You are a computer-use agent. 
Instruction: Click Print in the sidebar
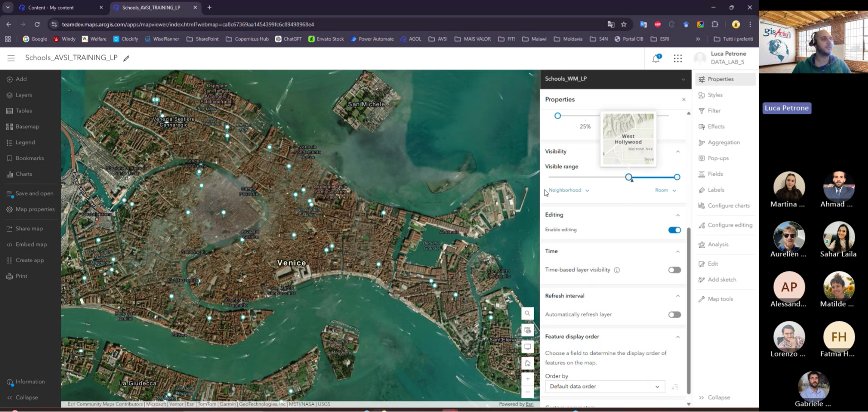(x=17, y=276)
